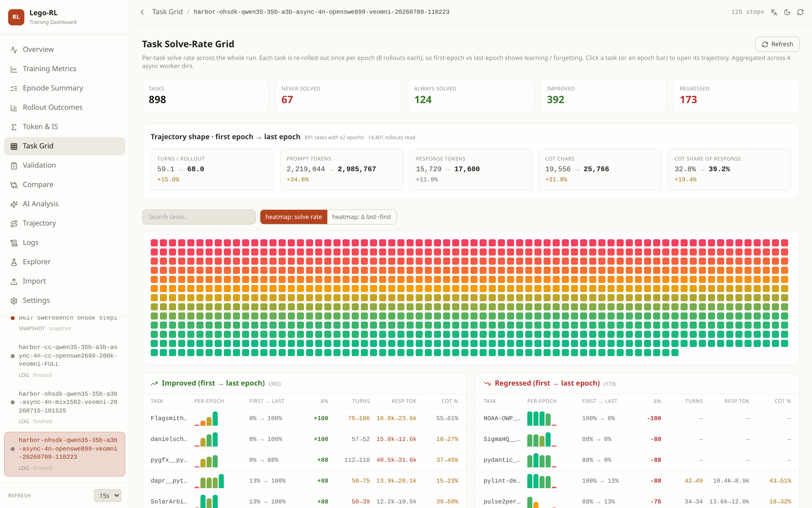Screen dimensions: 812x508
Task: Click the CoT Chars stat card
Action: click(x=600, y=169)
